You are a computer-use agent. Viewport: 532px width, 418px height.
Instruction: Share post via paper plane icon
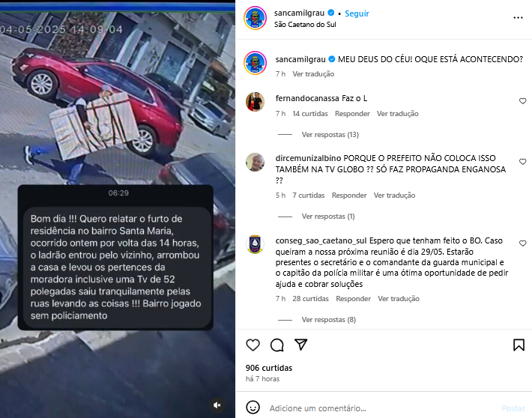pos(301,345)
